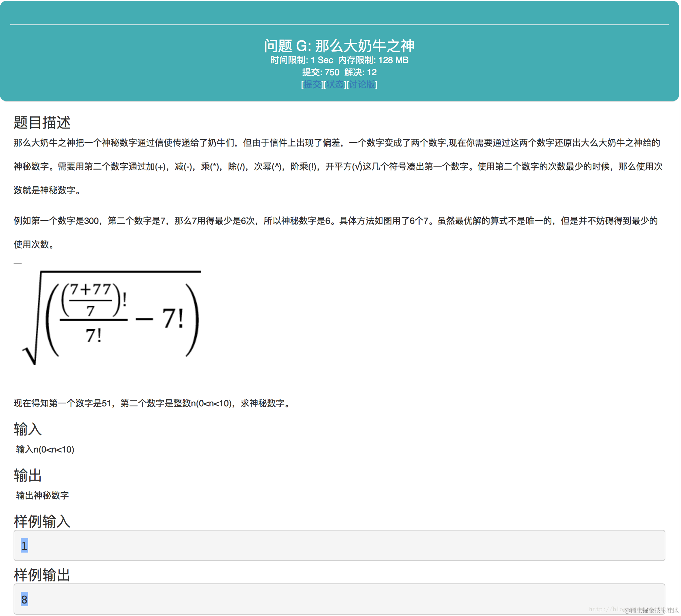The image size is (681, 616).
Task: Click the sample input value 1
Action: tap(24, 545)
